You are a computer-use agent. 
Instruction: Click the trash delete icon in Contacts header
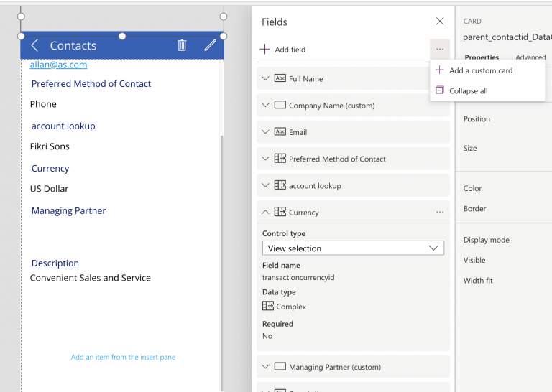(x=182, y=45)
